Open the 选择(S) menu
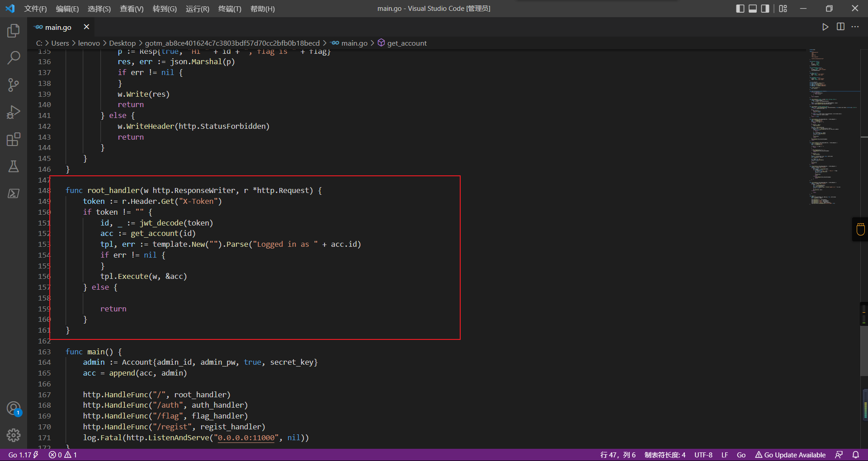This screenshot has height=461, width=868. pos(99,9)
